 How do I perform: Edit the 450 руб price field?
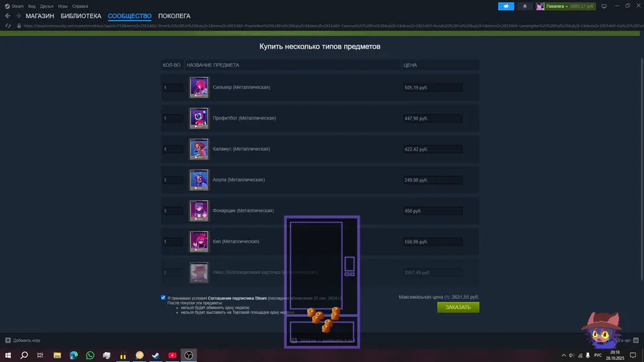point(433,211)
